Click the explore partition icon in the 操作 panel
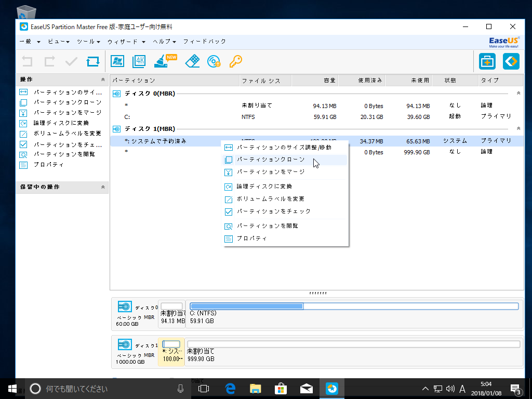The height and width of the screenshot is (399, 532). 23,155
